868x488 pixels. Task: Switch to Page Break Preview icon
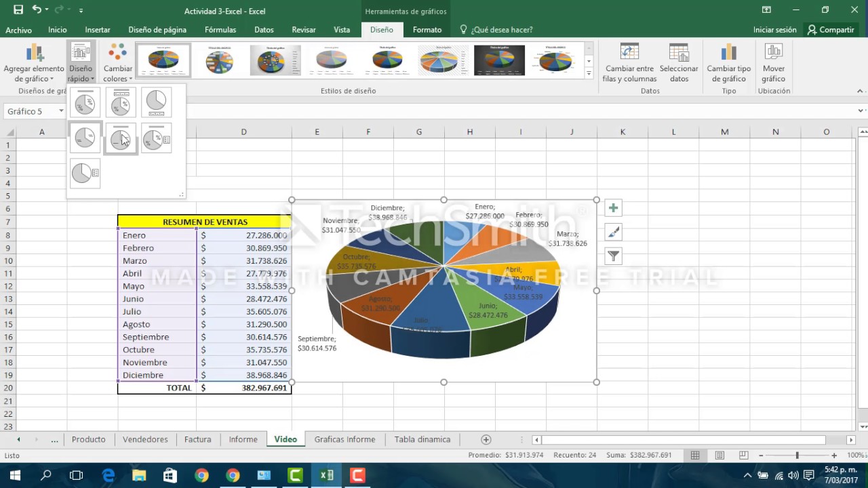point(744,455)
